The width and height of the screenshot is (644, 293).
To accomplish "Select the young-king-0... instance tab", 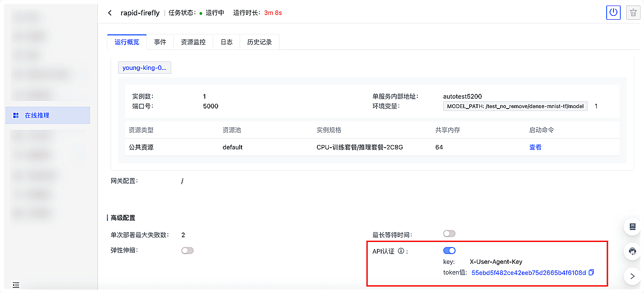I will pos(145,68).
